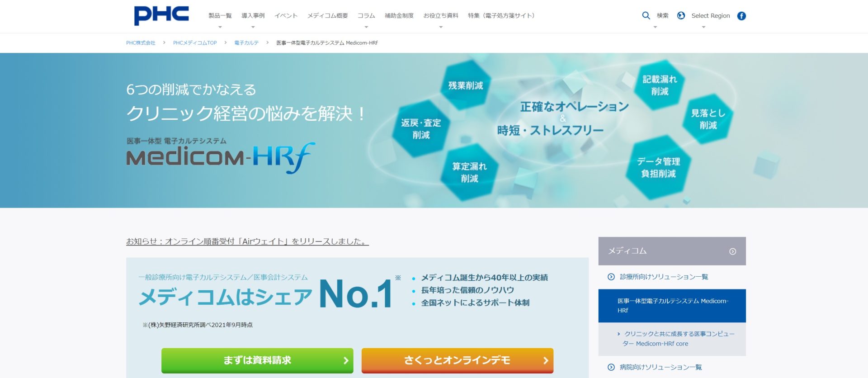Expand dropdown arrow under 製品一覧

220,27
